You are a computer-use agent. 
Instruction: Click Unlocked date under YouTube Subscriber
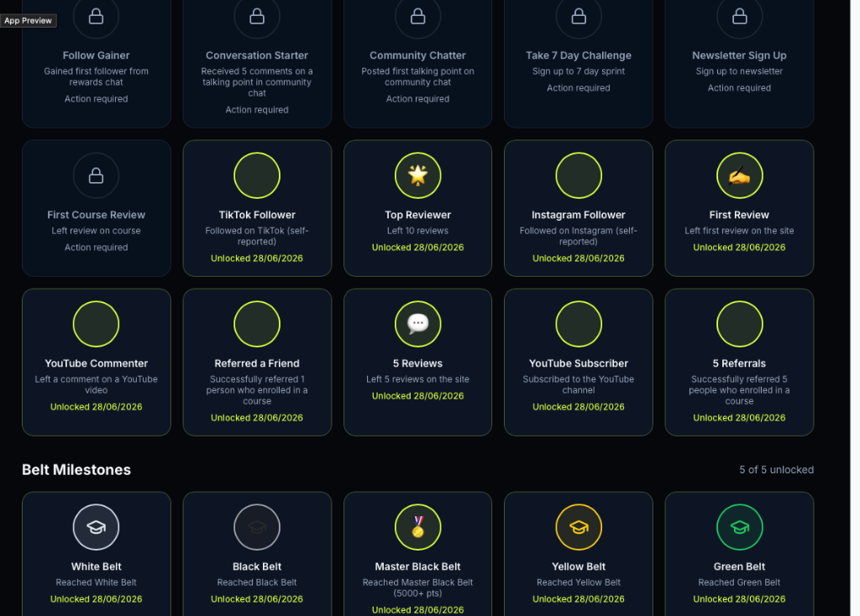pos(579,407)
